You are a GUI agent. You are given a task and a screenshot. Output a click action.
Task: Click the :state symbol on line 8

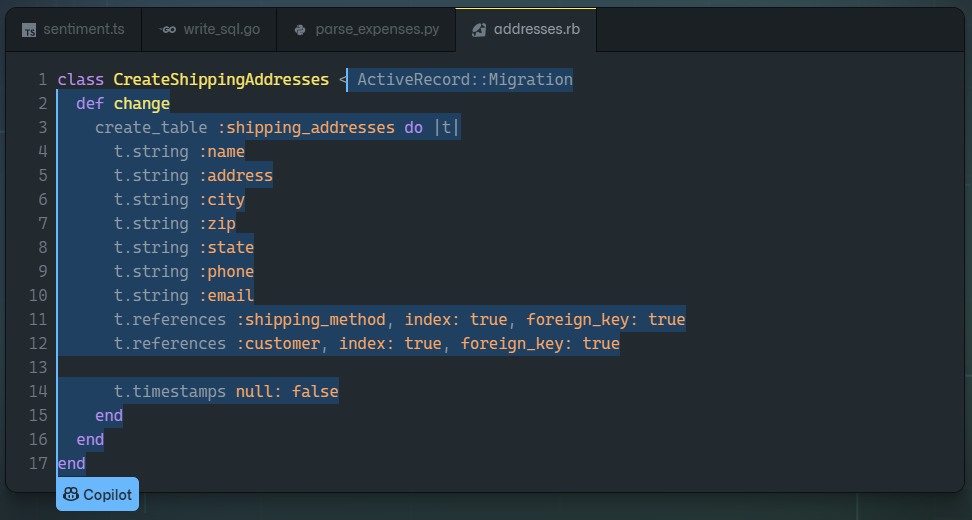click(x=226, y=248)
